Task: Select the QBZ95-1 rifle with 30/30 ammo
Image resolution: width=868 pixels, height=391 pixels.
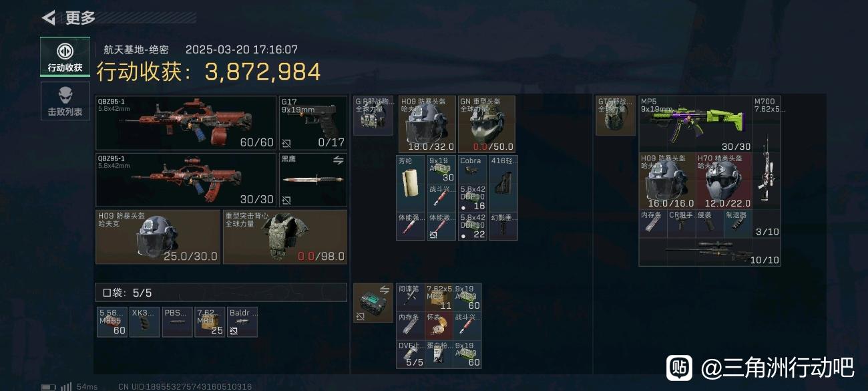Action: [186, 180]
